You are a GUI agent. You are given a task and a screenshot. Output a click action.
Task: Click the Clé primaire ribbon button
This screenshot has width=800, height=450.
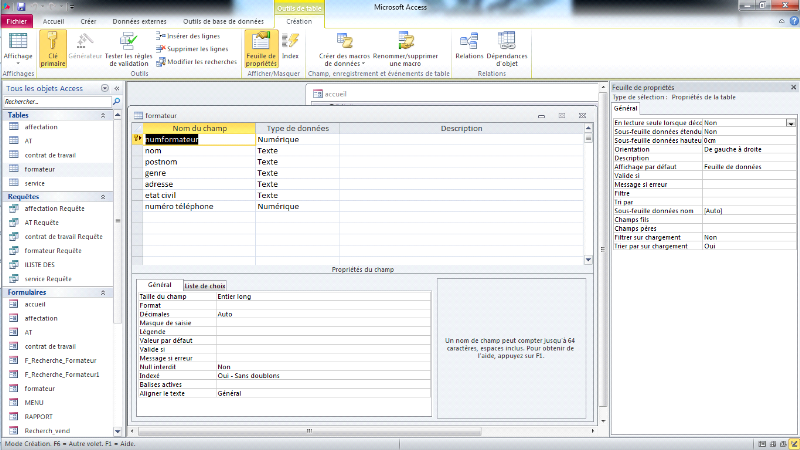point(52,47)
